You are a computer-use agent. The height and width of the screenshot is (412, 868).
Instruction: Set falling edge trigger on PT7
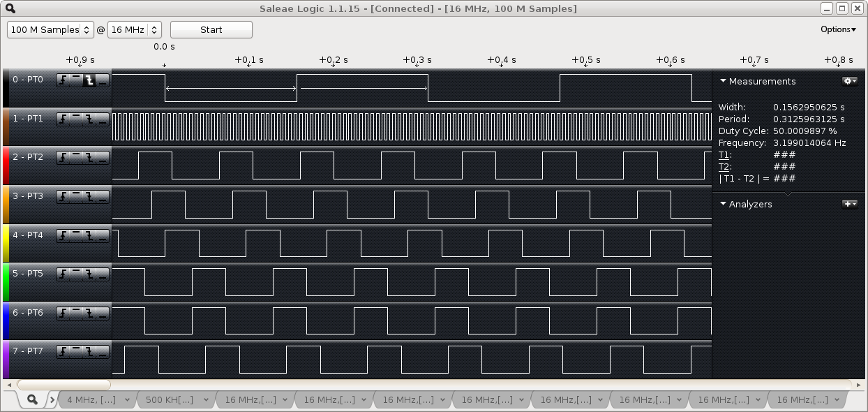pyautogui.click(x=89, y=352)
